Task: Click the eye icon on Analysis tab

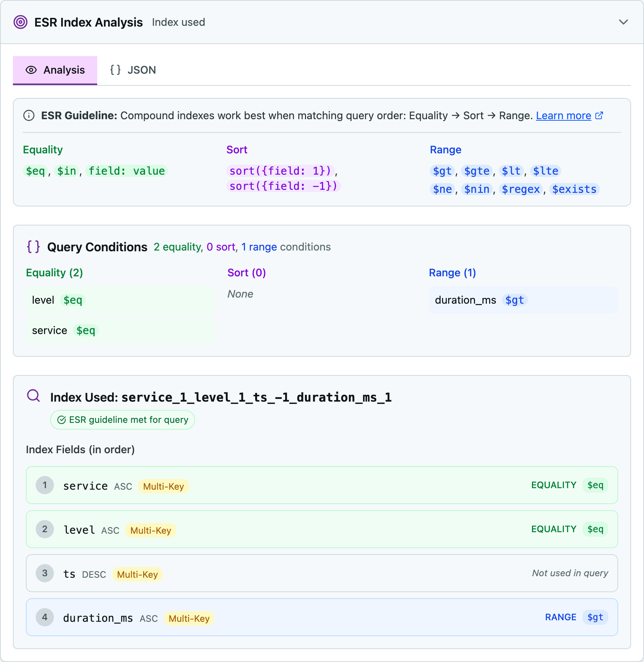Action: coord(31,70)
